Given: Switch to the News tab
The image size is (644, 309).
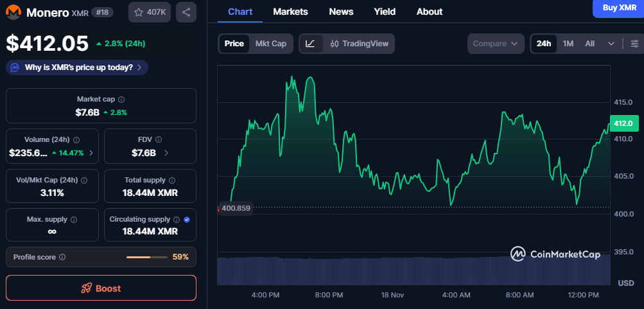Looking at the screenshot, I should 341,12.
